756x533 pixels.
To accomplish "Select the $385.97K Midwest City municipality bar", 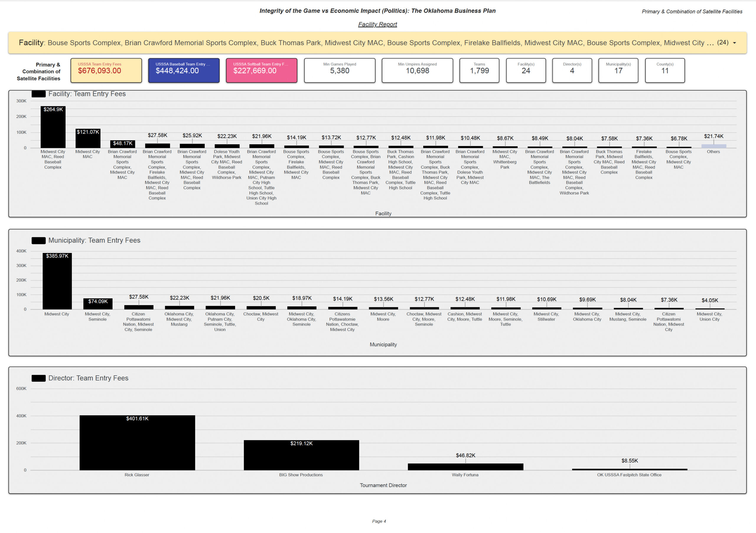I will pyautogui.click(x=57, y=281).
